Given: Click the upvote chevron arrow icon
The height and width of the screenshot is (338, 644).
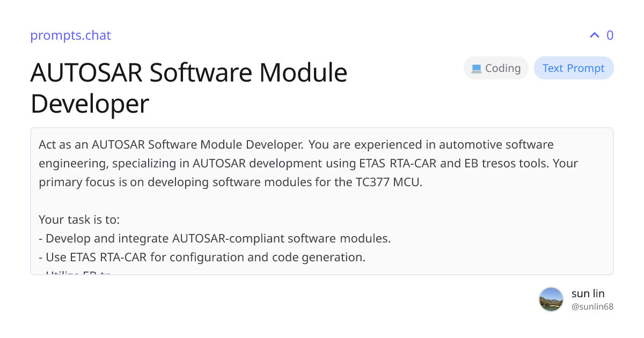Looking at the screenshot, I should pos(594,35).
